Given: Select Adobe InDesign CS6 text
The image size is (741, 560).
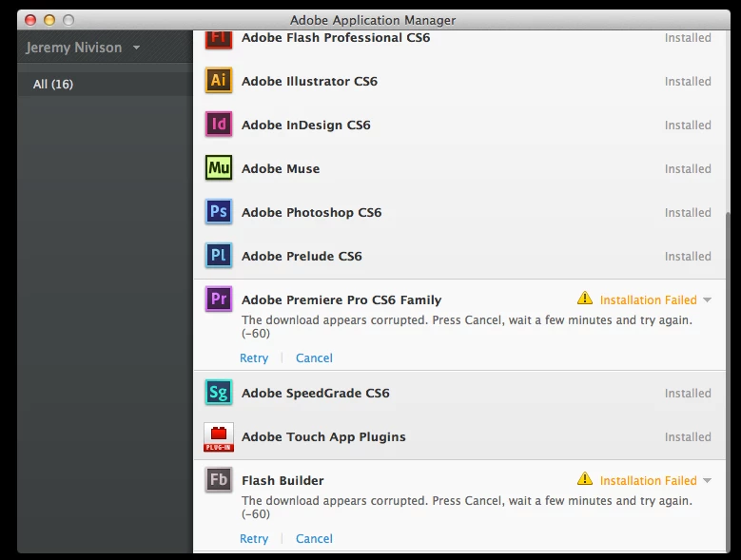Looking at the screenshot, I should click(x=305, y=126).
